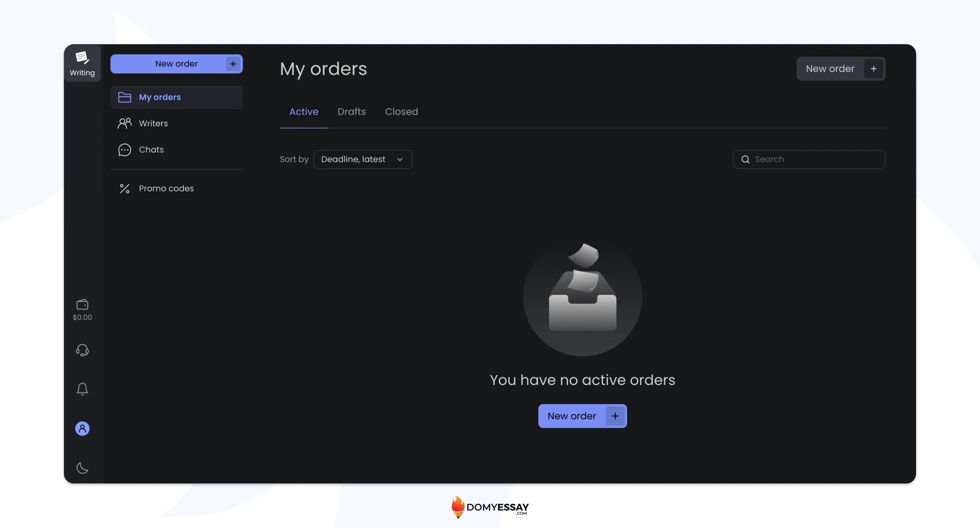Click New order in the top-right corner

click(841, 68)
